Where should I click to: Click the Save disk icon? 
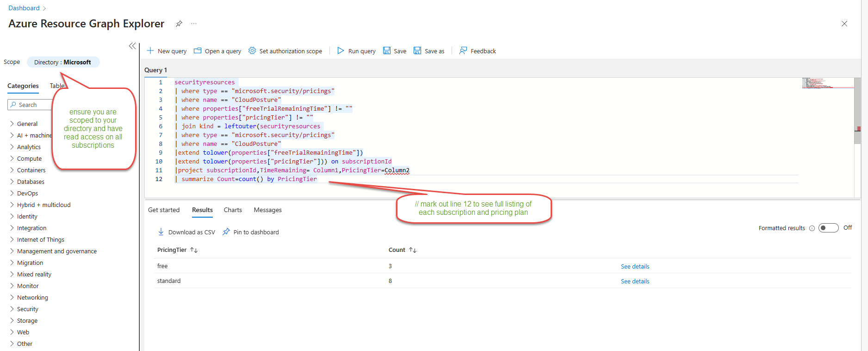tap(387, 50)
